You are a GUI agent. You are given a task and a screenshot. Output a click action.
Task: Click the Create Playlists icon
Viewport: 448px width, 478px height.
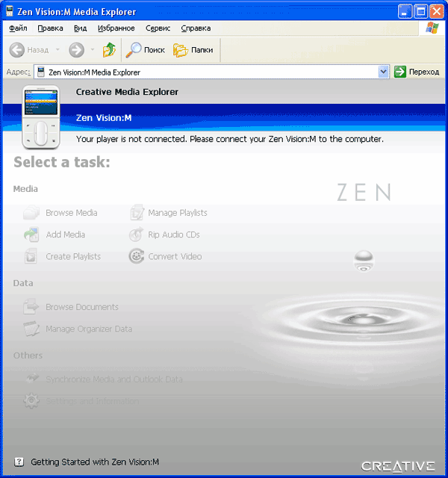[x=31, y=256]
